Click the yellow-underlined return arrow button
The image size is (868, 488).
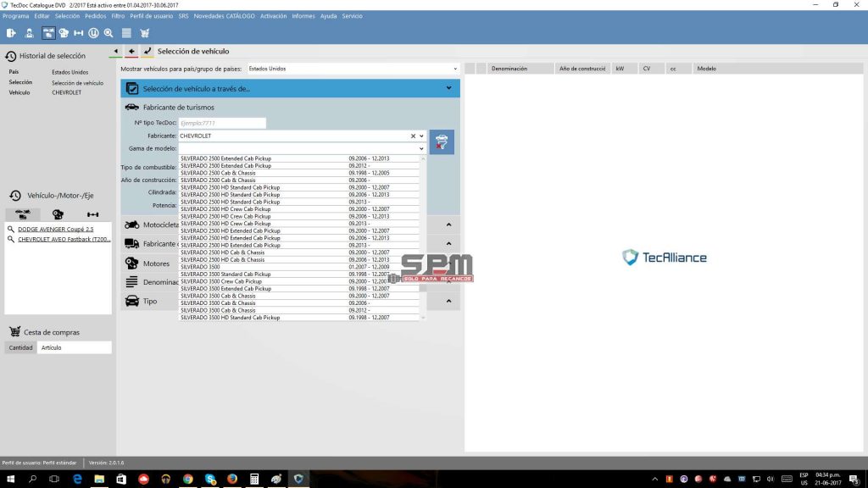pyautogui.click(x=147, y=52)
